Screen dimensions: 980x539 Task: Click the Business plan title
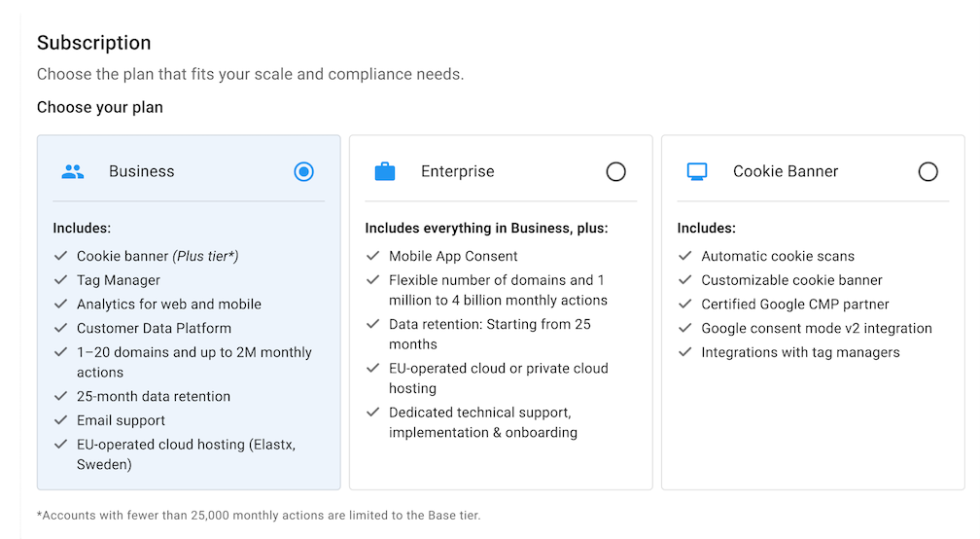tap(141, 171)
